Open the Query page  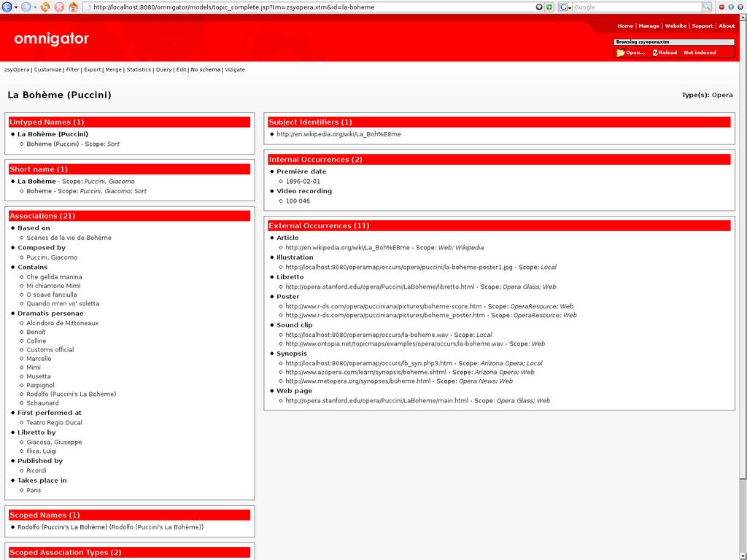(164, 69)
